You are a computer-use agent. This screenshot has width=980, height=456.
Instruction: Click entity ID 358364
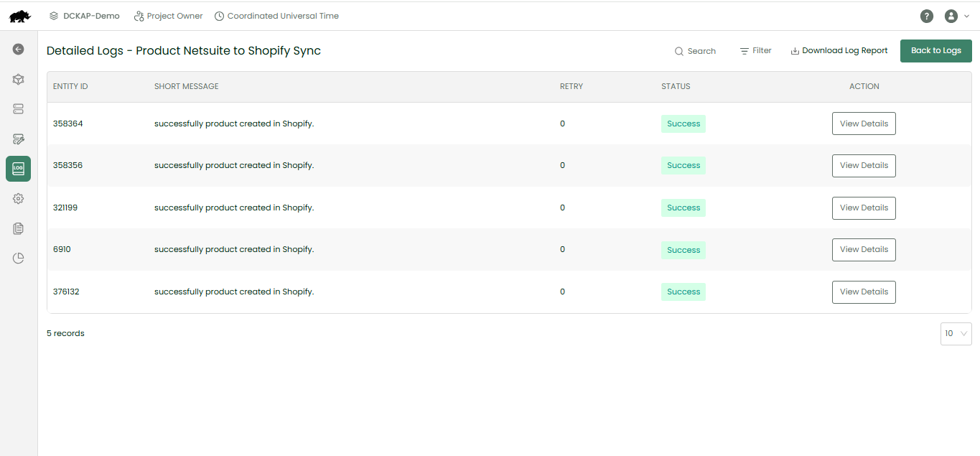(68, 124)
